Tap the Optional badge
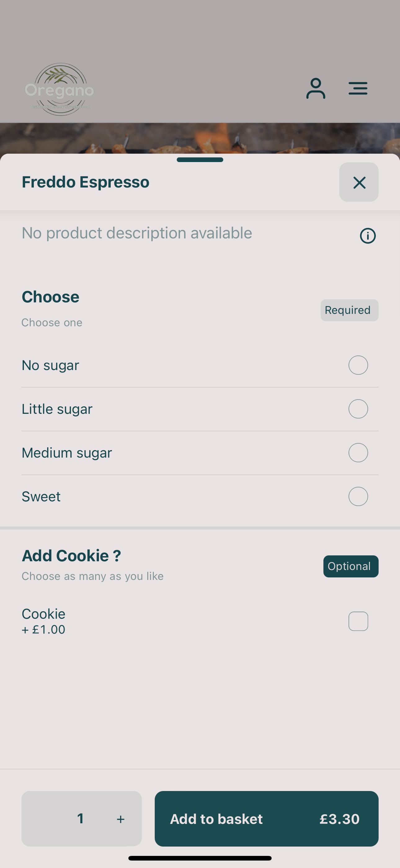The width and height of the screenshot is (400, 868). [x=351, y=566]
